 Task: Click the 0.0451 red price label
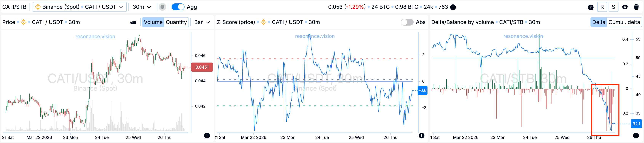tap(202, 67)
